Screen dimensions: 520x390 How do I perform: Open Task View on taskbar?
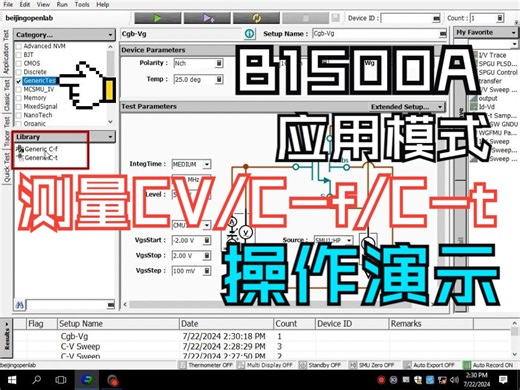[x=61, y=380]
